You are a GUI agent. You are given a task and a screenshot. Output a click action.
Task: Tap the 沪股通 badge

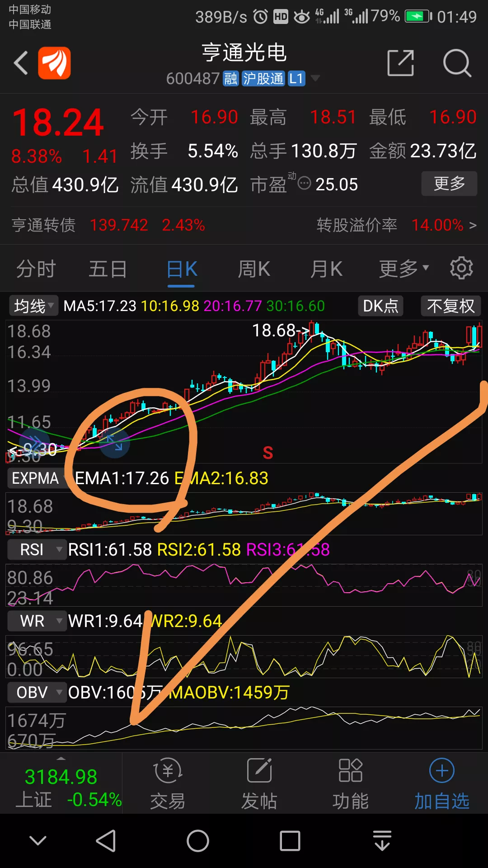pos(263,79)
